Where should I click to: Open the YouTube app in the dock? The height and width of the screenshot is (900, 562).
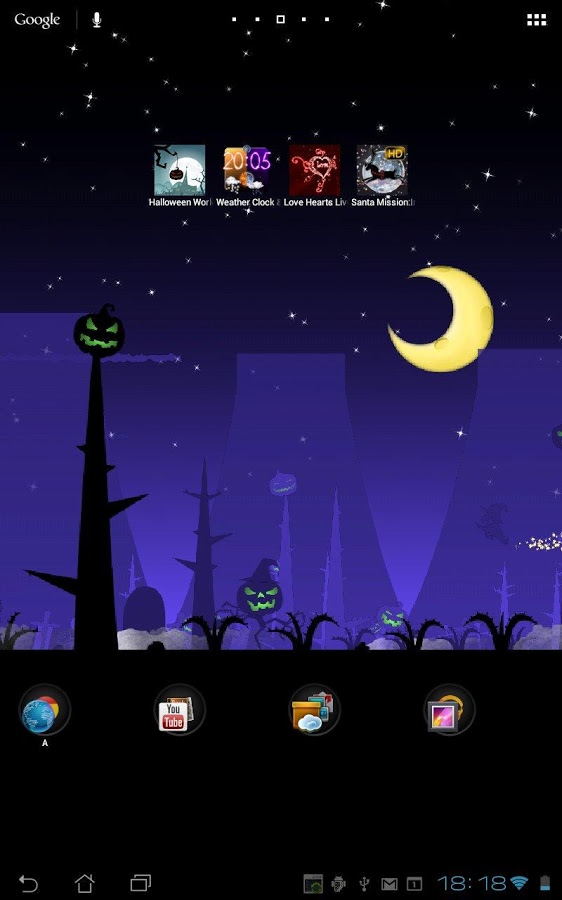(x=180, y=710)
